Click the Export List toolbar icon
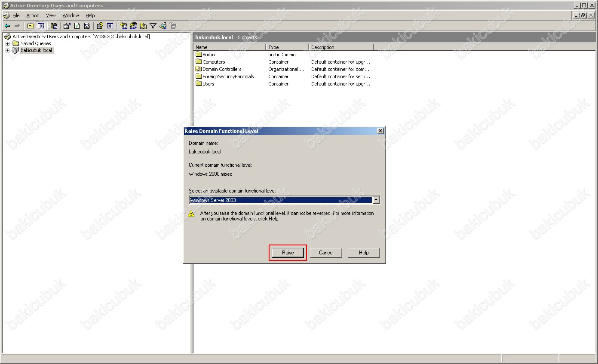The height and width of the screenshot is (364, 598). (87, 26)
